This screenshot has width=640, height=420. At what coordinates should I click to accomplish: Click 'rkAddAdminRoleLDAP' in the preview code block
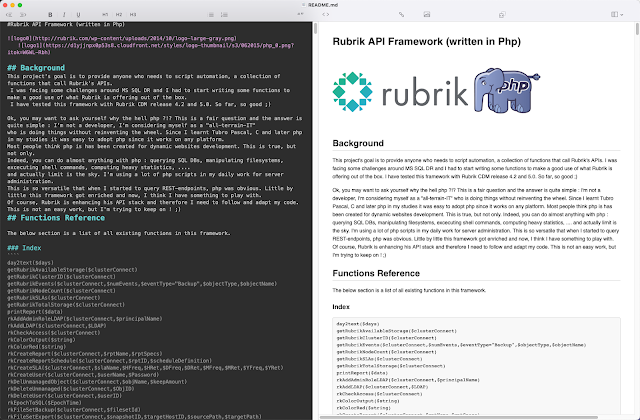[408, 380]
